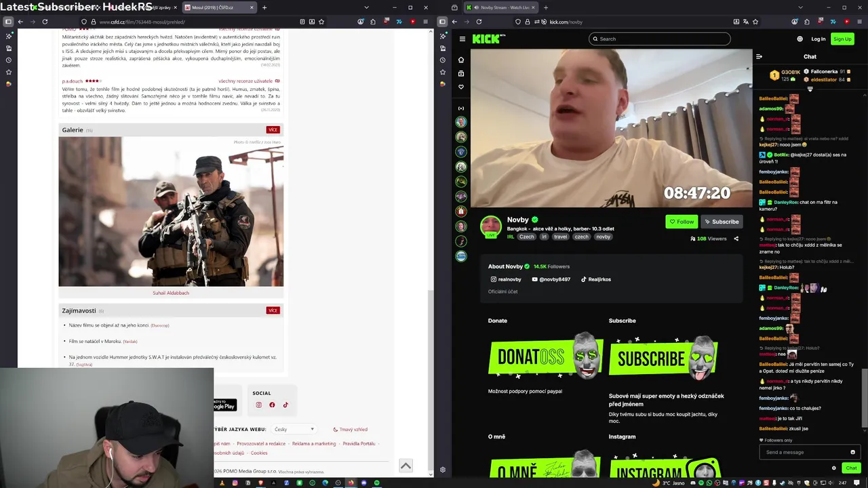Open Zajímavosti Více button
This screenshot has height=488, width=868.
pos(273,310)
